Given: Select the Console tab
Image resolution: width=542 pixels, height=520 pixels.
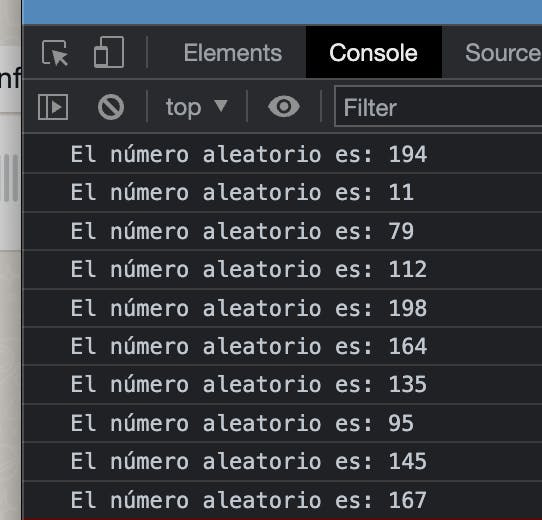Looking at the screenshot, I should tap(373, 52).
